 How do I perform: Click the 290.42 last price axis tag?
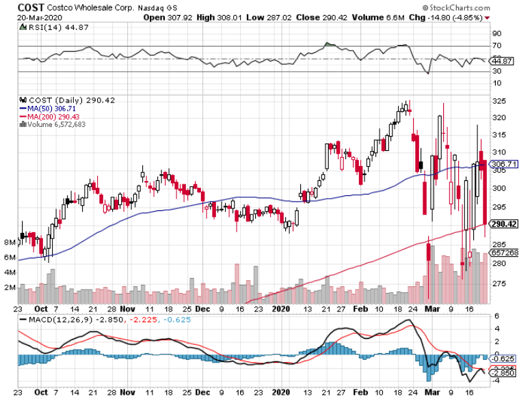(x=503, y=224)
